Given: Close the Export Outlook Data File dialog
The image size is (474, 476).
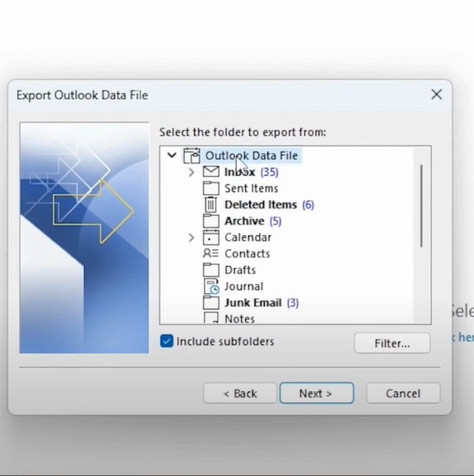Looking at the screenshot, I should (437, 94).
